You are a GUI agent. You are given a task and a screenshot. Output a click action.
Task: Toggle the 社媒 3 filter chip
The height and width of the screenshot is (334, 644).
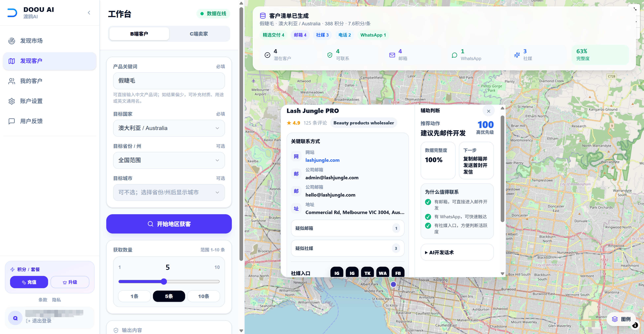coord(322,35)
